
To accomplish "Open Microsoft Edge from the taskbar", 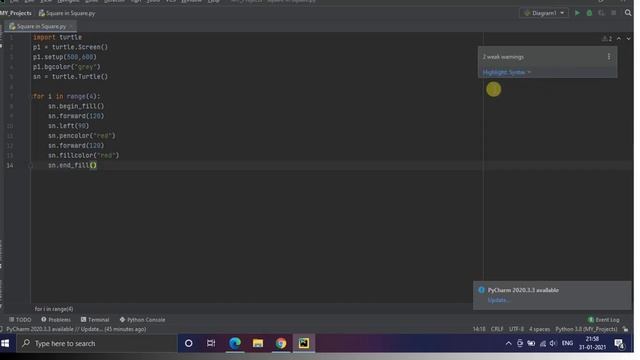I will (235, 343).
